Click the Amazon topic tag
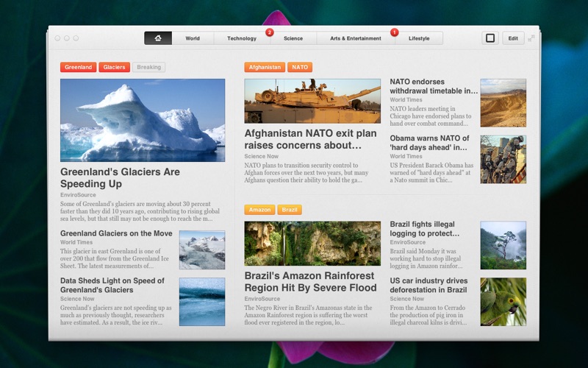This screenshot has width=588, height=368. click(x=259, y=210)
